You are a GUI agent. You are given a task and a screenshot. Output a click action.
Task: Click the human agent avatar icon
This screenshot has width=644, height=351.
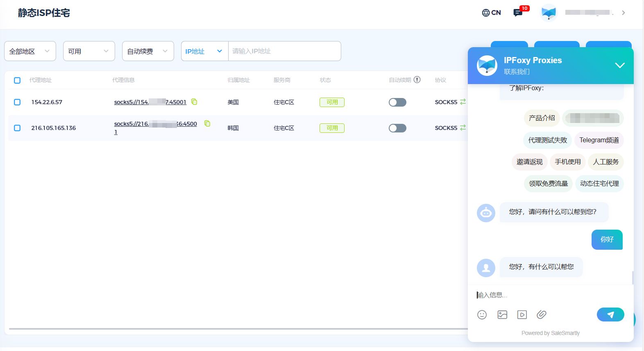(x=486, y=268)
